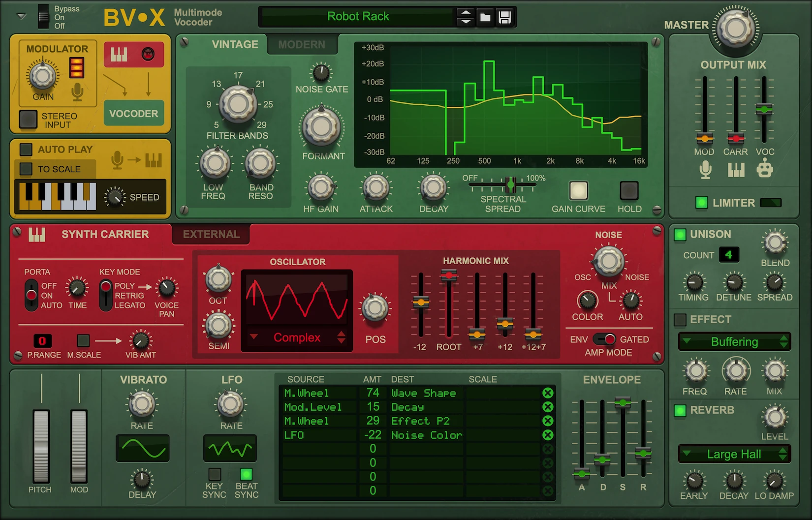Image resolution: width=812 pixels, height=520 pixels.
Task: Click the robot icon under the VOC slider
Action: [x=764, y=170]
